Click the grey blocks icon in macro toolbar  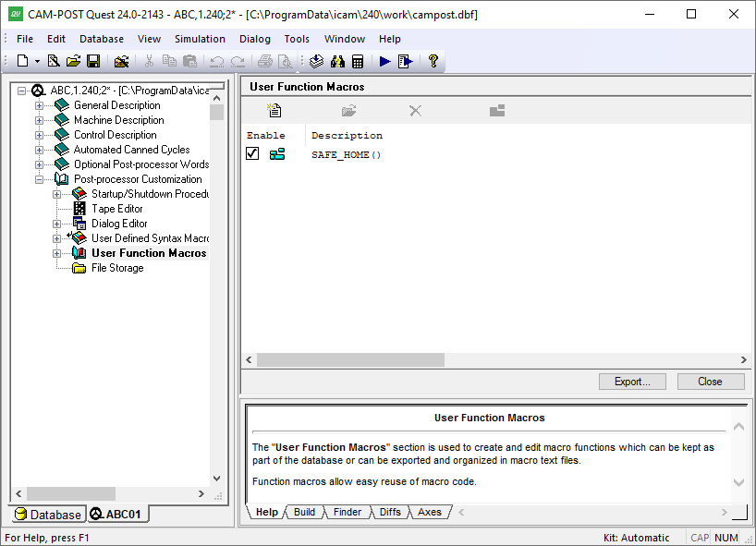[497, 111]
